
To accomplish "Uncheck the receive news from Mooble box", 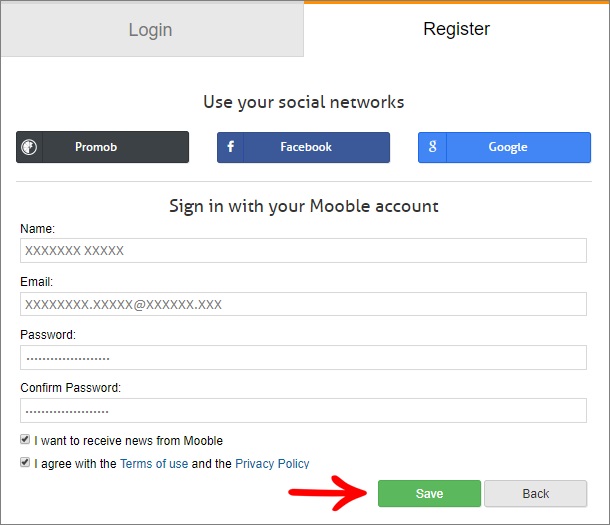I will pyautogui.click(x=25, y=440).
